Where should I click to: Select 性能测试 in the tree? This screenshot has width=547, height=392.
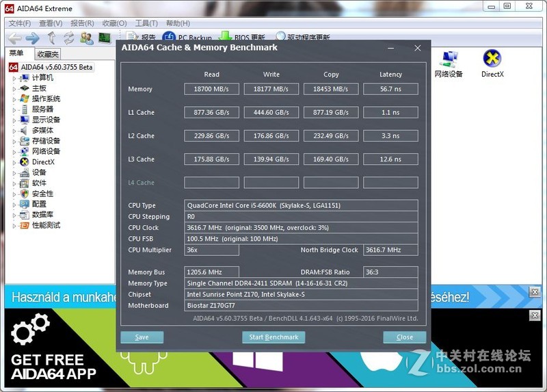click(x=46, y=225)
